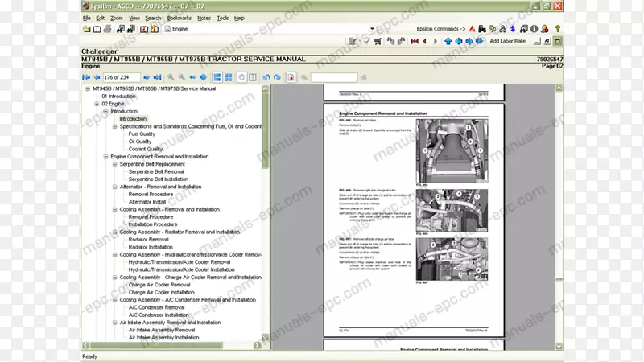Click the round info icon

click(534, 29)
